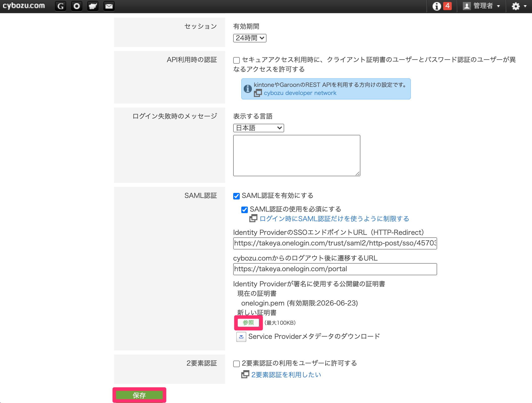Open the 2要素認証を利用したい link
532x403 pixels.
coord(286,375)
